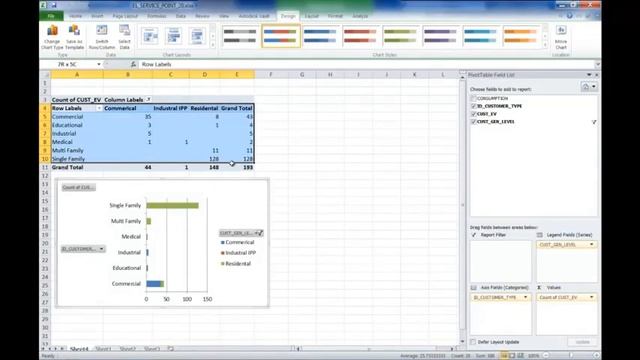The width and height of the screenshot is (640, 360).
Task: Enable the Defer Layout Update checkbox
Action: [x=473, y=342]
